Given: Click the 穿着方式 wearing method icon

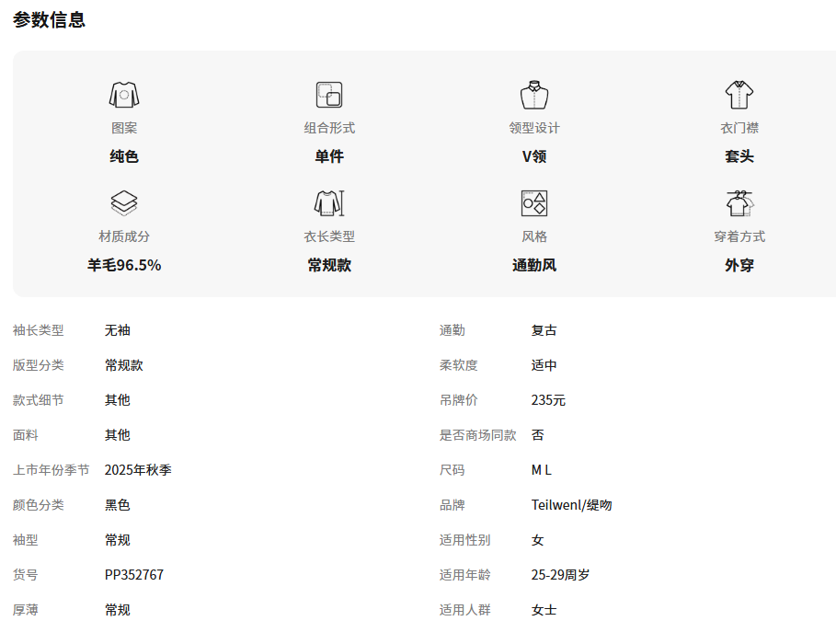Looking at the screenshot, I should click(739, 203).
